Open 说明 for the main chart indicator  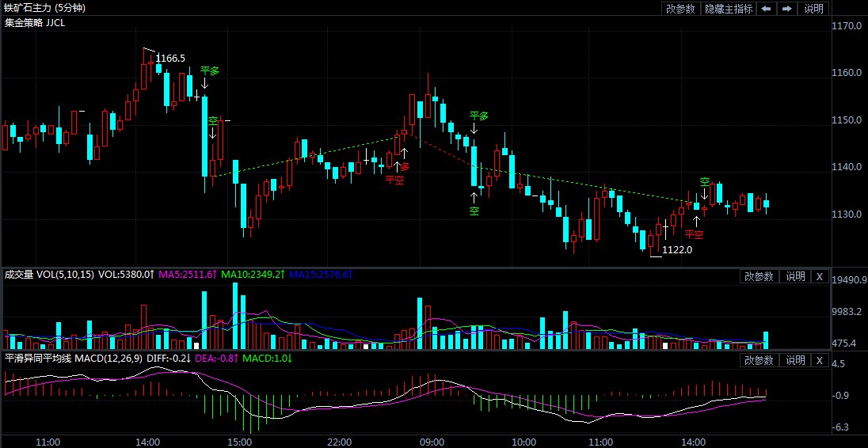[x=813, y=9]
